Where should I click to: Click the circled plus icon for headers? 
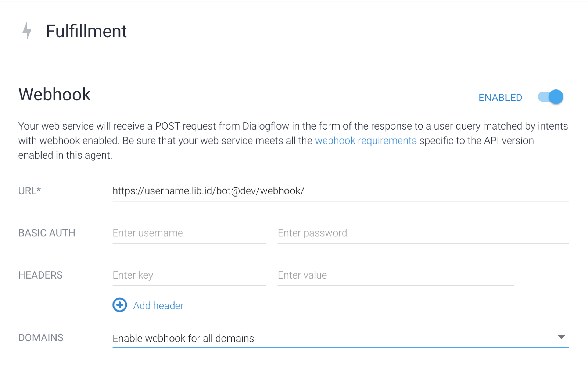[119, 305]
